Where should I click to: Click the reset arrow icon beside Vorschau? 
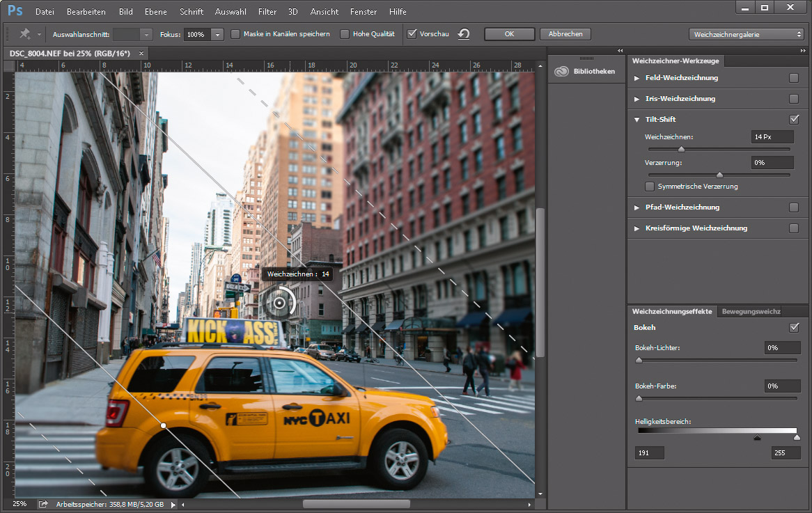click(x=464, y=34)
